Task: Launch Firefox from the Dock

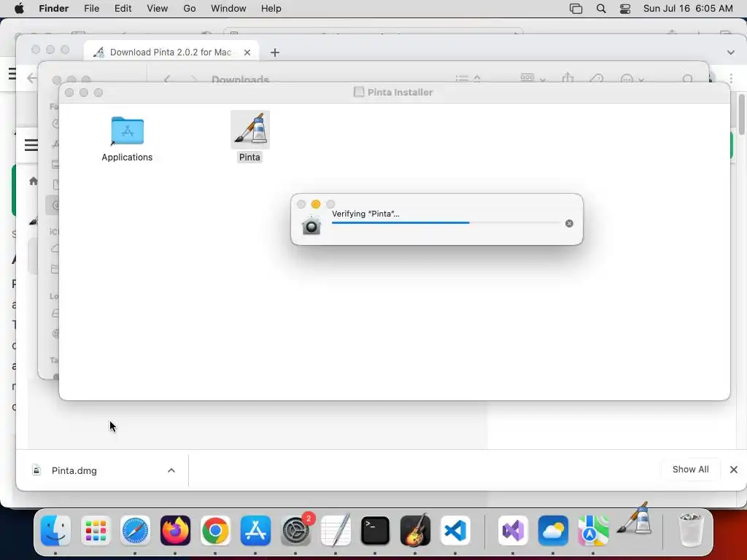Action: click(175, 530)
